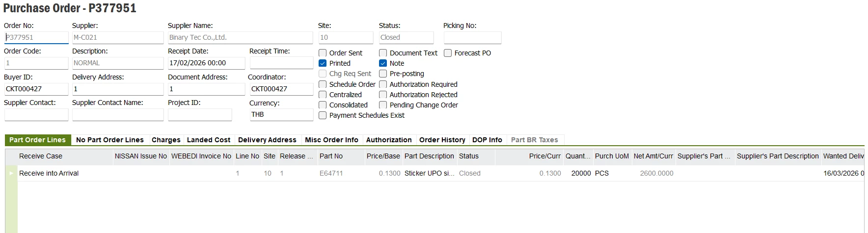Viewport: 868px width, 233px height.
Task: Enable the Order Sent checkbox
Action: (323, 53)
